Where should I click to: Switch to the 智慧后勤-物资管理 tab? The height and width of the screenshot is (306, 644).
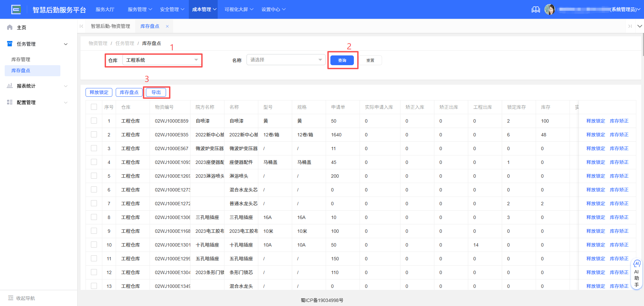point(111,26)
